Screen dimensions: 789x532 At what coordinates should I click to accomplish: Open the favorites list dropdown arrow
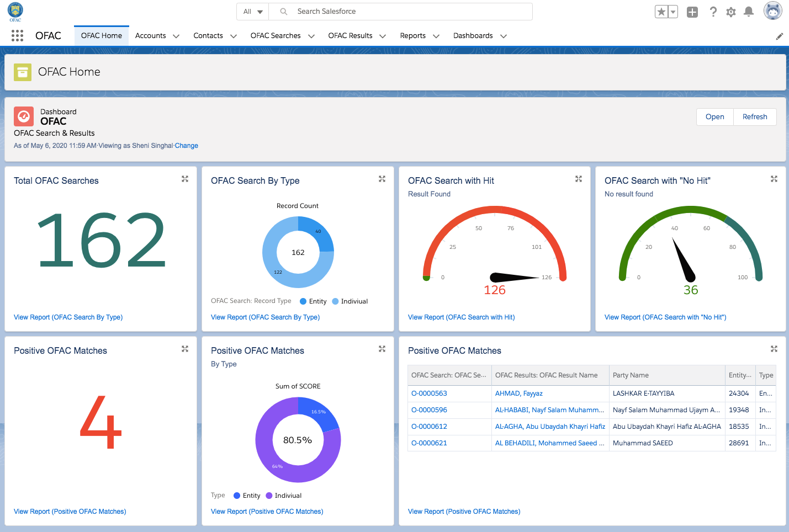673,12
